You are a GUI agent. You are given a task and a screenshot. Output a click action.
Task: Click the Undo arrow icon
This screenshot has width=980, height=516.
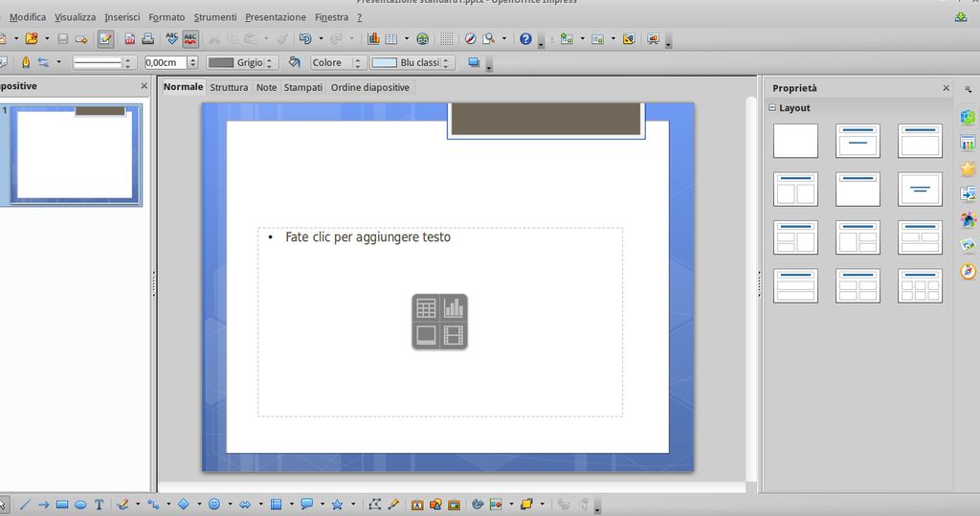[305, 39]
